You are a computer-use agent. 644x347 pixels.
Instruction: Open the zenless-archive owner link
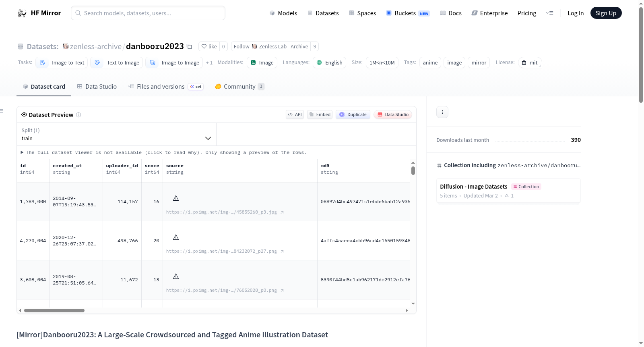[96, 46]
